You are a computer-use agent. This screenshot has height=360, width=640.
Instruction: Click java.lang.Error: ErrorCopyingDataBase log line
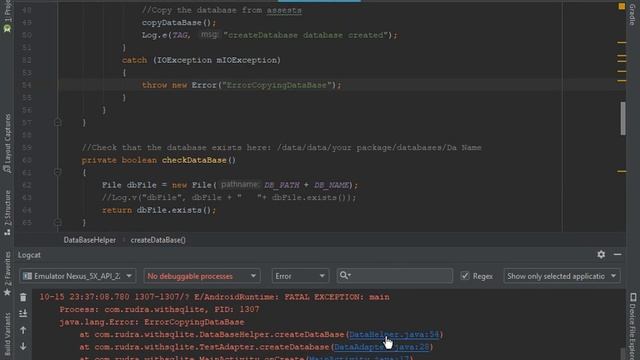point(152,322)
